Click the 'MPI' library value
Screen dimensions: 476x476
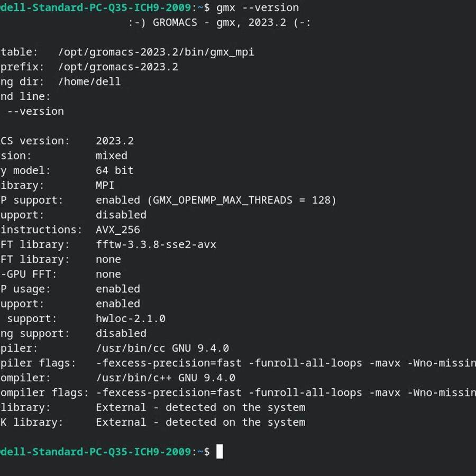(x=105, y=185)
